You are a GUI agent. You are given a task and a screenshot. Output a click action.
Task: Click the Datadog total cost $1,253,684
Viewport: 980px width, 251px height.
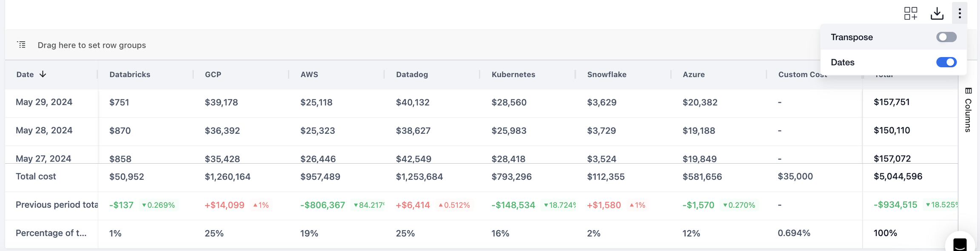pos(419,176)
